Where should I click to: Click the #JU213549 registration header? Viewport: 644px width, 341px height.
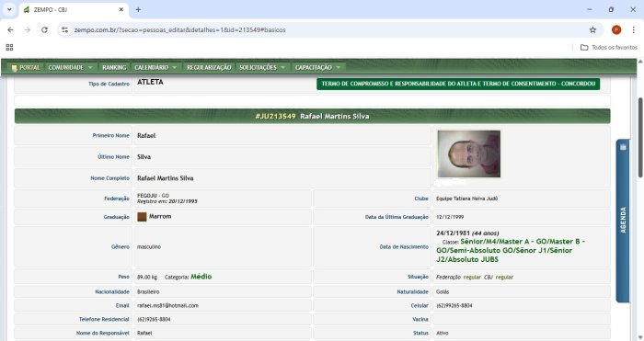(312, 116)
